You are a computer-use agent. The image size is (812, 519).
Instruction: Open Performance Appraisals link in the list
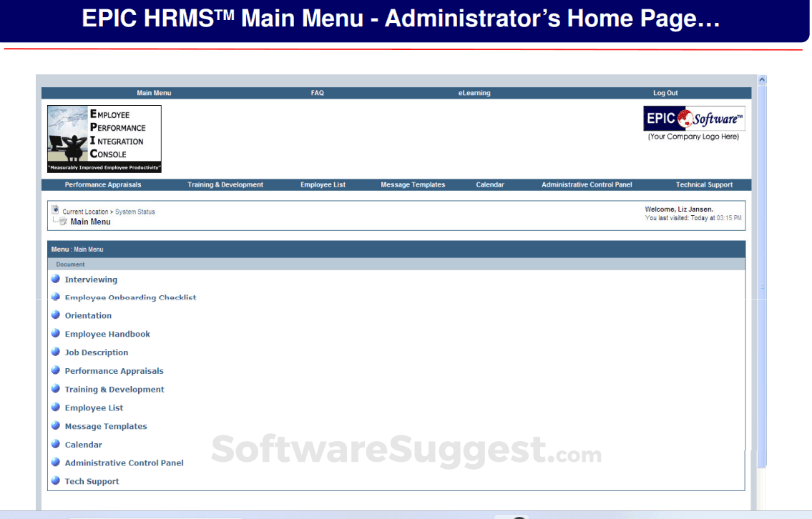point(114,371)
